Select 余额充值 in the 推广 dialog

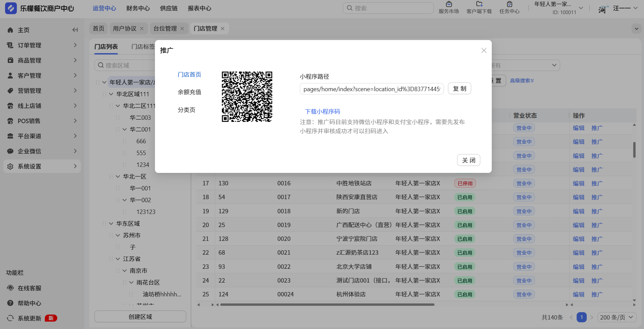pyautogui.click(x=189, y=92)
